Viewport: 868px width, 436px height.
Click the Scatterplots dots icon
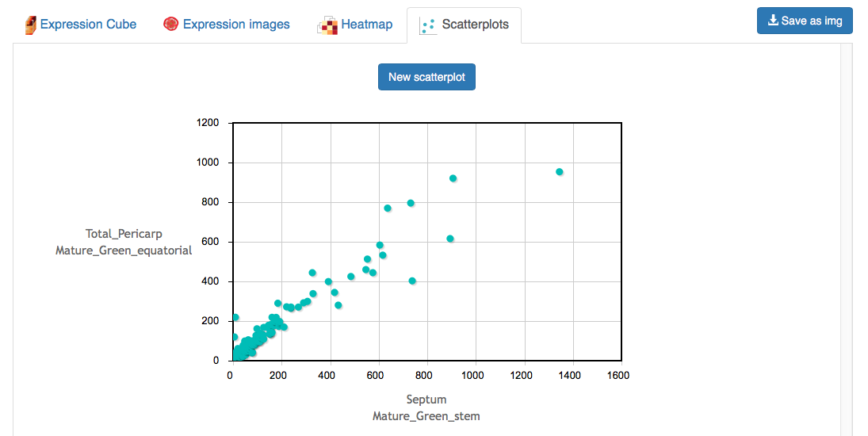pos(428,25)
